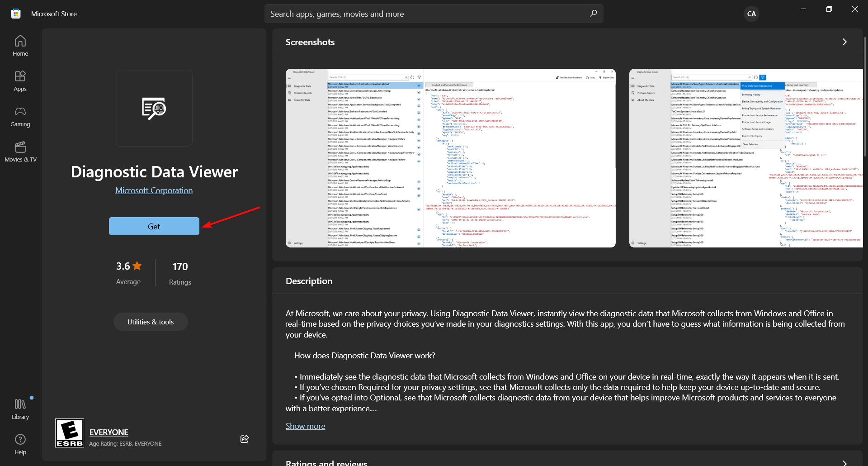The height and width of the screenshot is (466, 868).
Task: Minimize the Microsoft Store window
Action: coord(803,9)
